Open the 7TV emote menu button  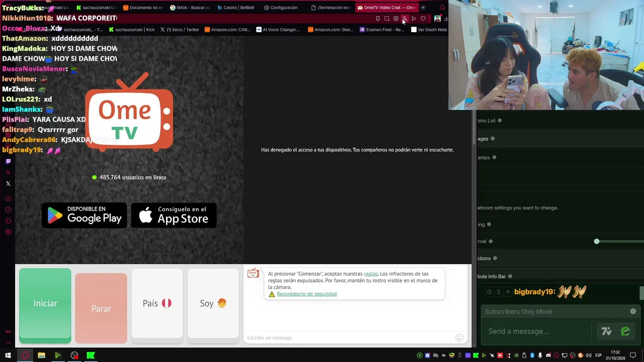click(x=606, y=331)
